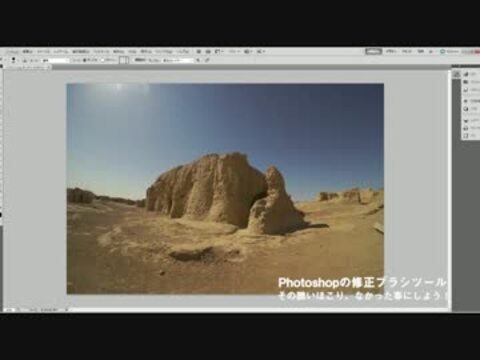Open the フィルター menu
This screenshot has width=480, height=360.
click(101, 52)
